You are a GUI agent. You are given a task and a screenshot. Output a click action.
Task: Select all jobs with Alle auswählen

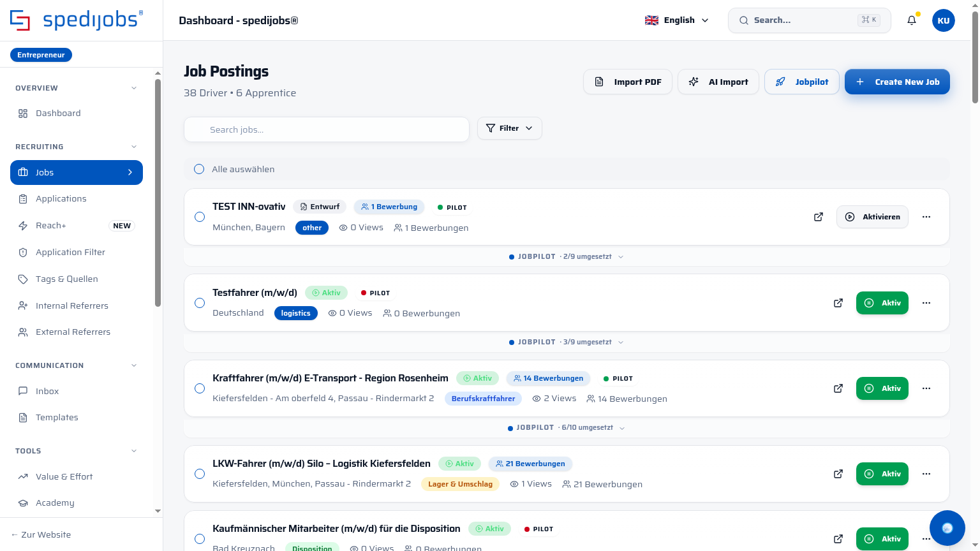click(x=199, y=169)
